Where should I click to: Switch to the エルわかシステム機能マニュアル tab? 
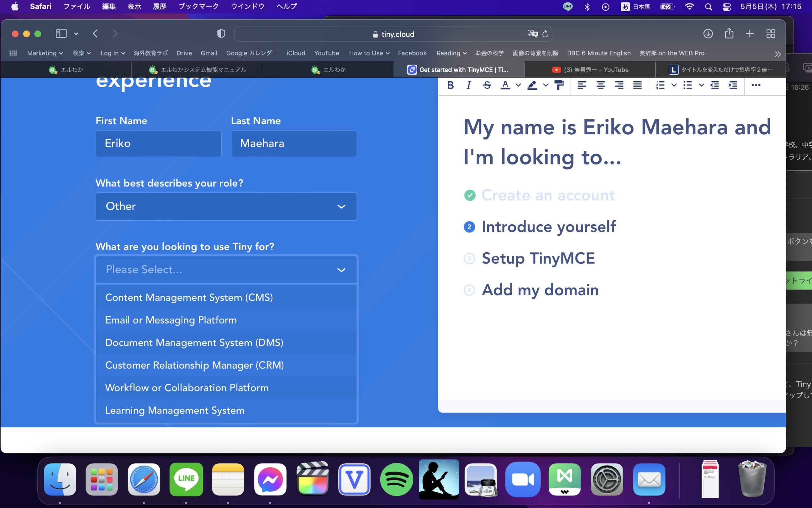point(198,70)
